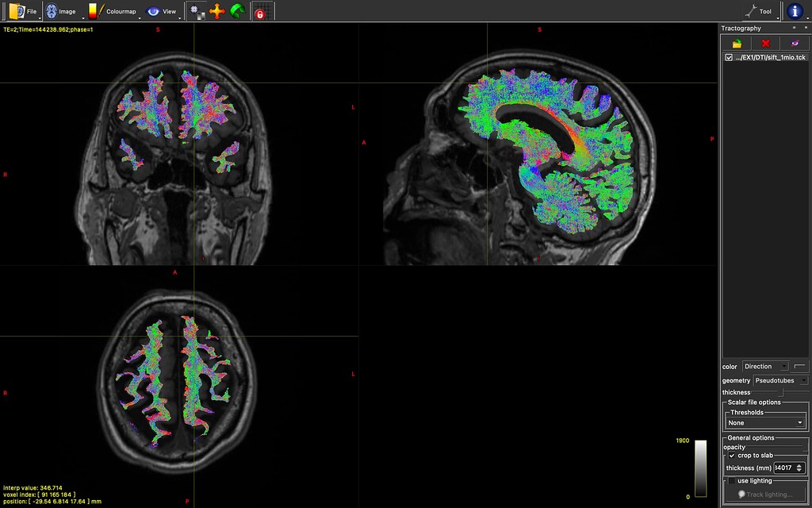Enable the use lighting checkbox
The image size is (812, 508).
point(731,481)
